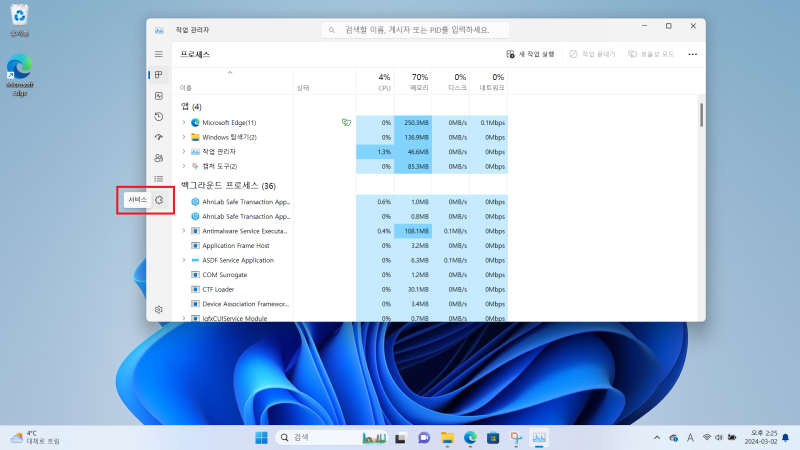Expand the 작업 관리자 process row
Viewport: 800px width, 450px height.
(184, 152)
